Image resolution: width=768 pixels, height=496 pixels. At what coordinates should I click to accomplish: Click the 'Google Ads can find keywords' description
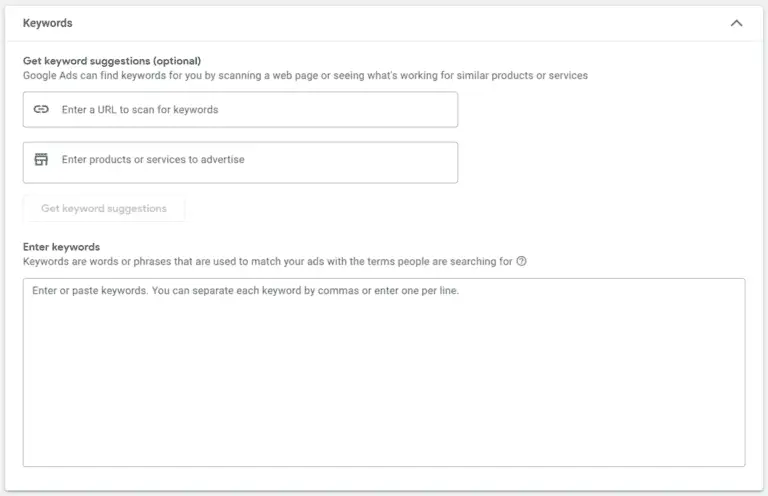tap(305, 75)
